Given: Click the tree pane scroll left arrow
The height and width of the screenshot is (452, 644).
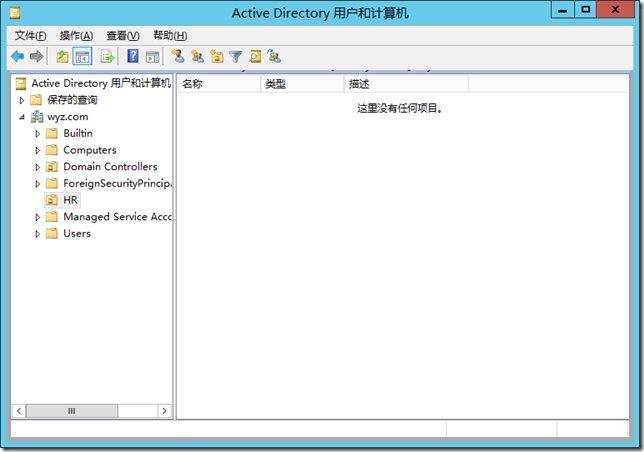Looking at the screenshot, I should (x=19, y=411).
